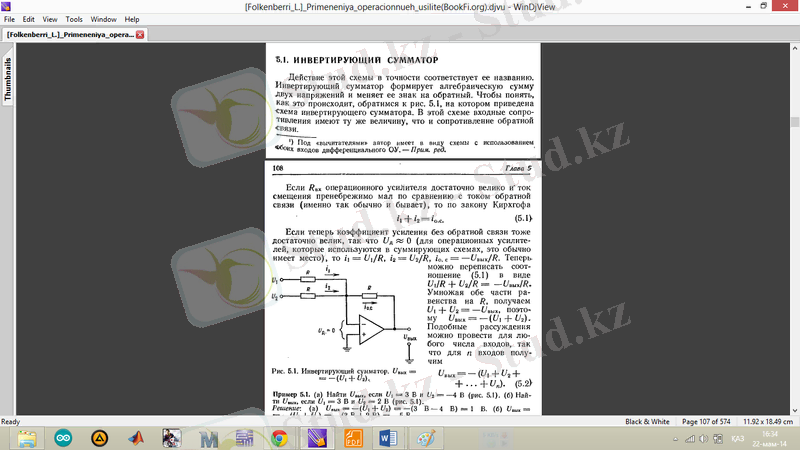The height and width of the screenshot is (450, 800).
Task: Open MATLAB from the taskbar
Action: pyautogui.click(x=136, y=438)
